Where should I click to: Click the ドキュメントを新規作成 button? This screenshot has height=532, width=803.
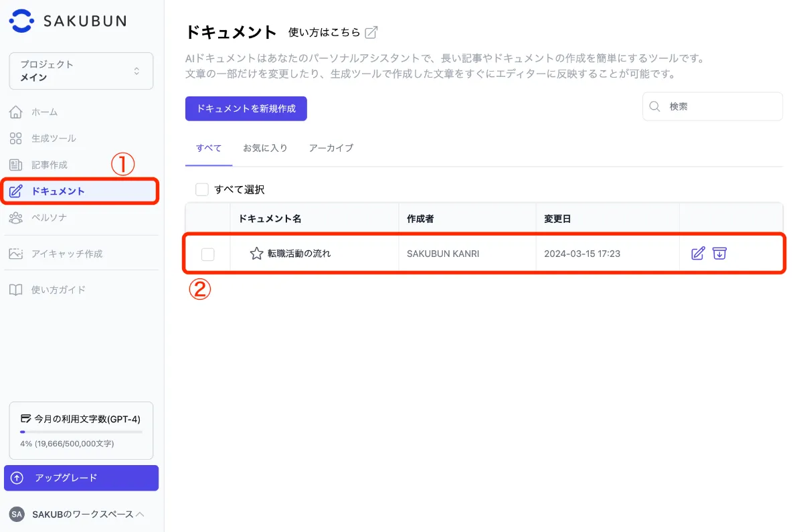tap(246, 108)
